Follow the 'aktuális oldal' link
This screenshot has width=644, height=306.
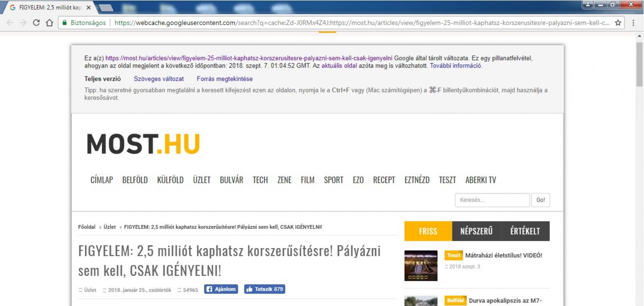pyautogui.click(x=339, y=66)
